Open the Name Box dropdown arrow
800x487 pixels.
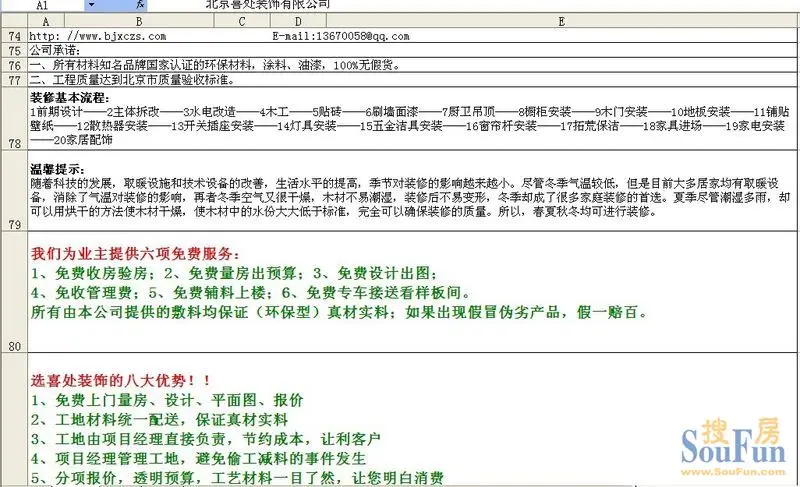pyautogui.click(x=91, y=6)
